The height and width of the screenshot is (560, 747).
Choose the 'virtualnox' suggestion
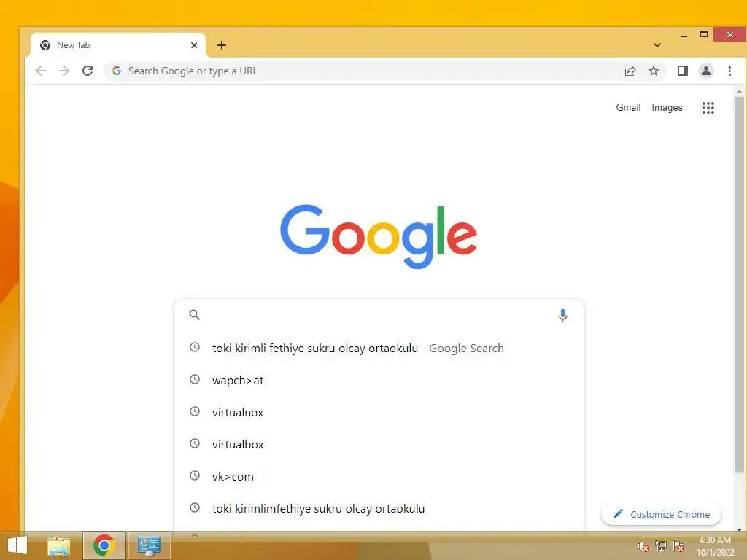(379, 413)
